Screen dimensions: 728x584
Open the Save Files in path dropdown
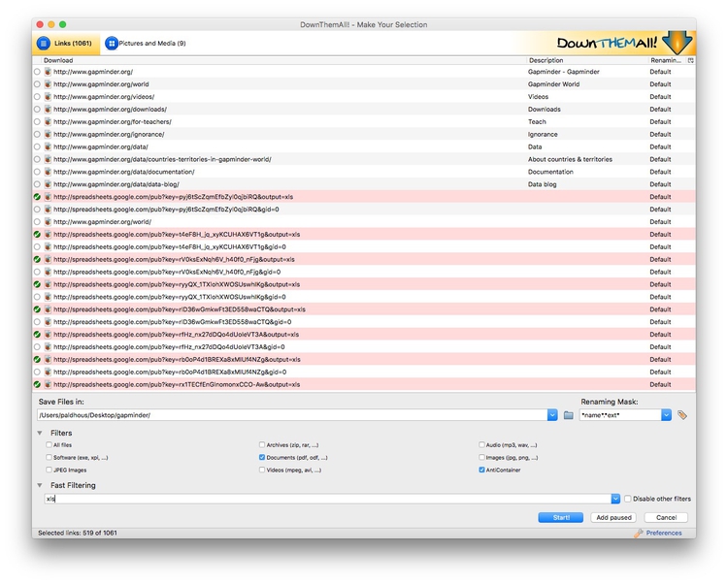552,415
